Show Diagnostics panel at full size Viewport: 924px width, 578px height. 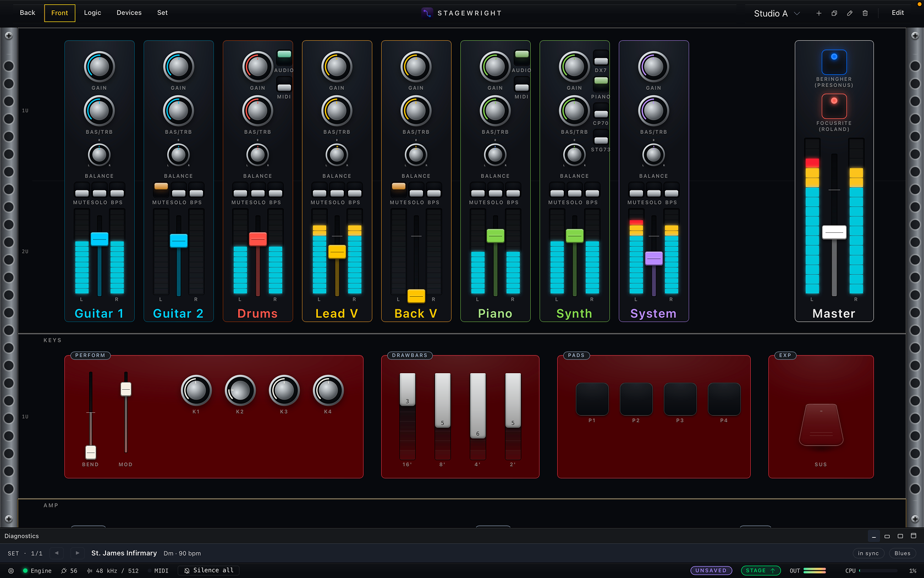pos(913,536)
